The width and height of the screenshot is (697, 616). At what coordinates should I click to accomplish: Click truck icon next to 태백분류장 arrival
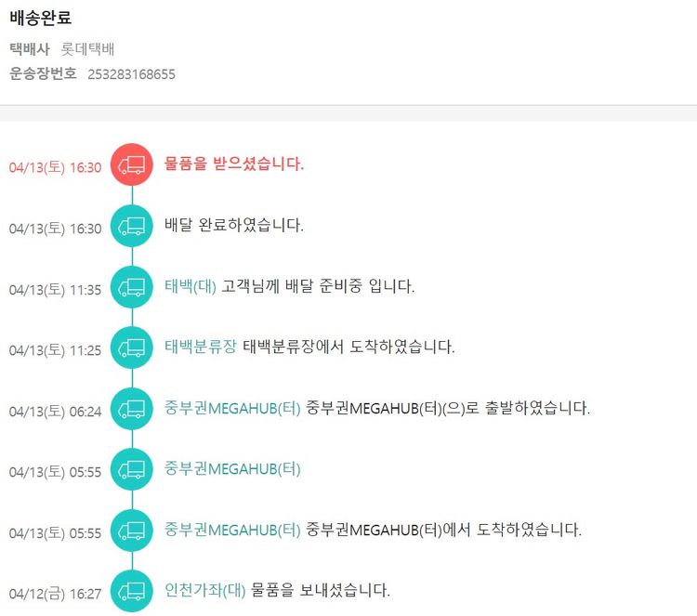coord(132,348)
